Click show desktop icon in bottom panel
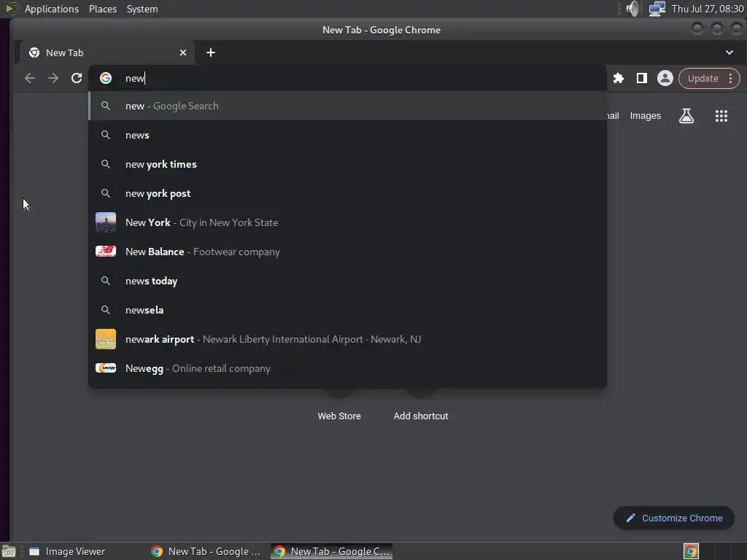This screenshot has height=560, width=747. (x=9, y=551)
